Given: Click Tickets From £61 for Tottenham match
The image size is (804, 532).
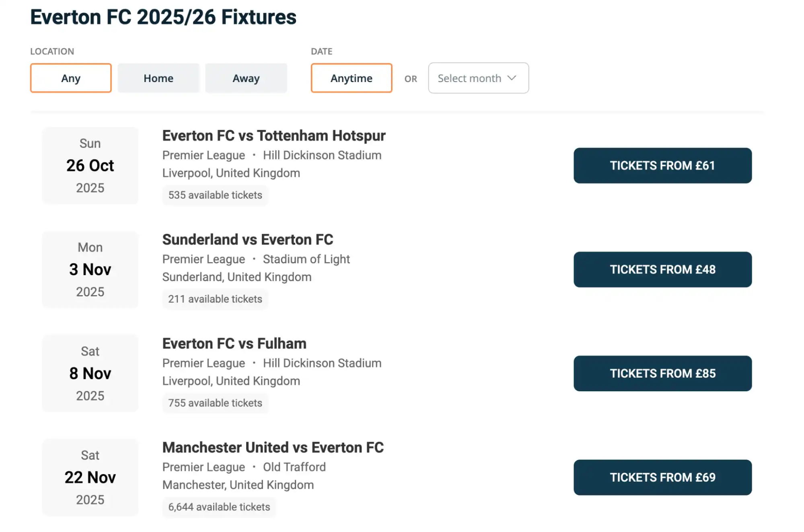Looking at the screenshot, I should [662, 165].
